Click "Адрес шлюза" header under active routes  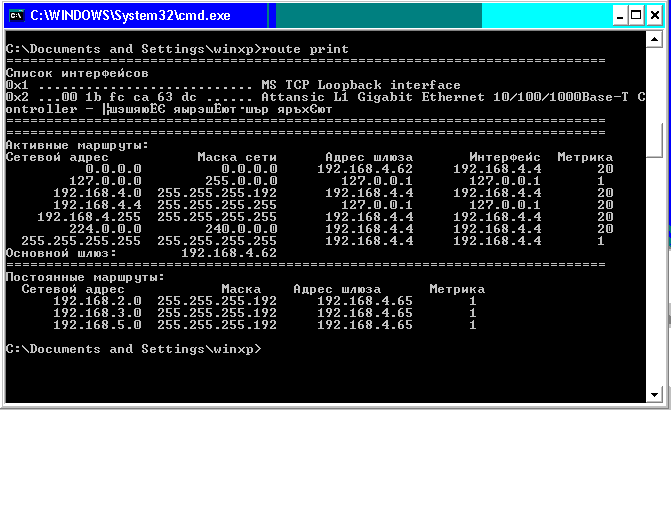click(369, 157)
